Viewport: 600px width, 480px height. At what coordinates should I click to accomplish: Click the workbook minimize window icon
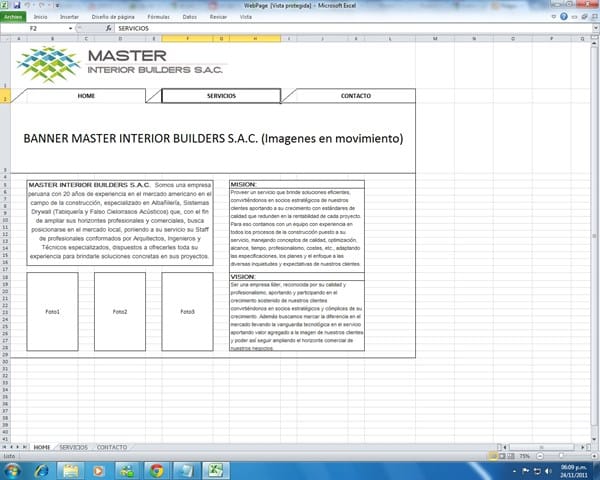[x=574, y=17]
